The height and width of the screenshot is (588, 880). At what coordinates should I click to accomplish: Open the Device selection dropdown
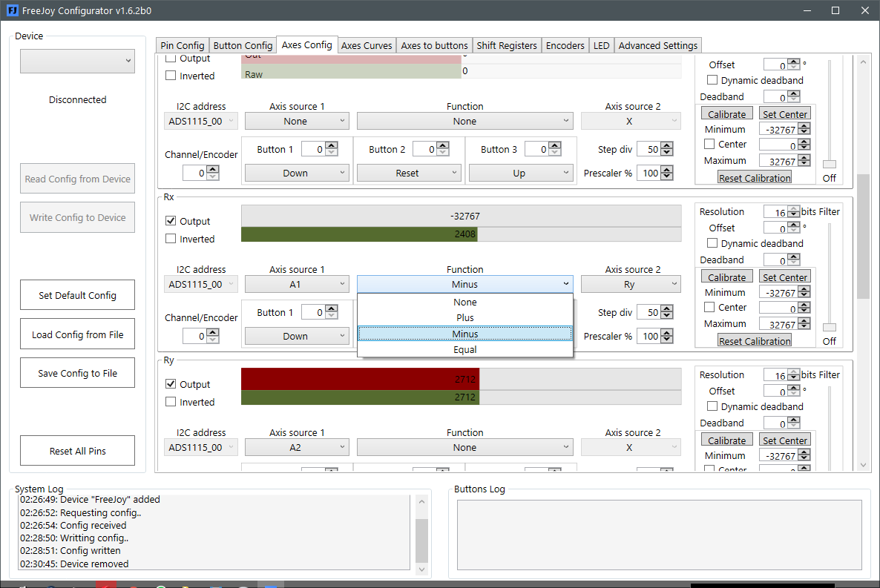(77, 61)
